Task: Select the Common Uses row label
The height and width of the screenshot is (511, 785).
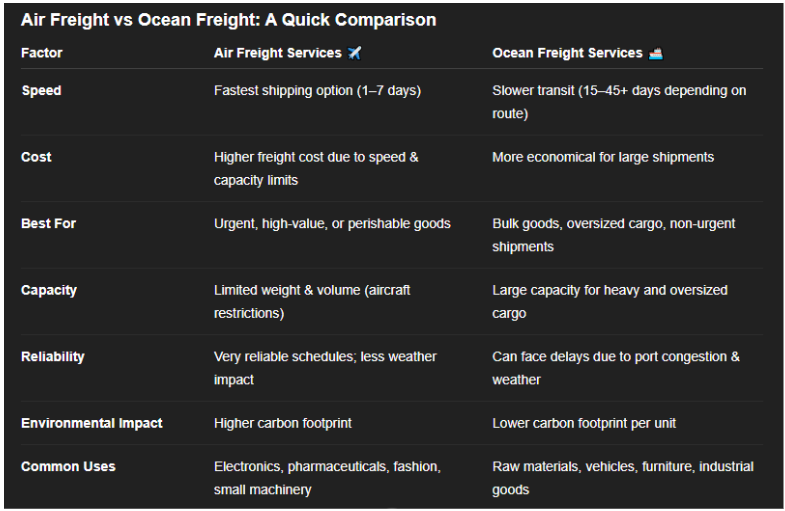Action: coord(68,466)
